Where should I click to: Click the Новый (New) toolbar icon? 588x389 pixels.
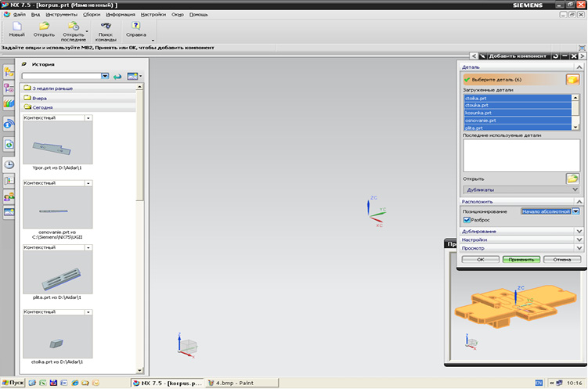pos(17,27)
